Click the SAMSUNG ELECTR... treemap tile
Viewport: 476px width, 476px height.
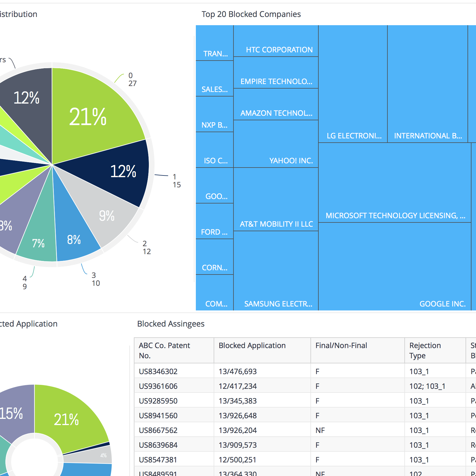(276, 271)
